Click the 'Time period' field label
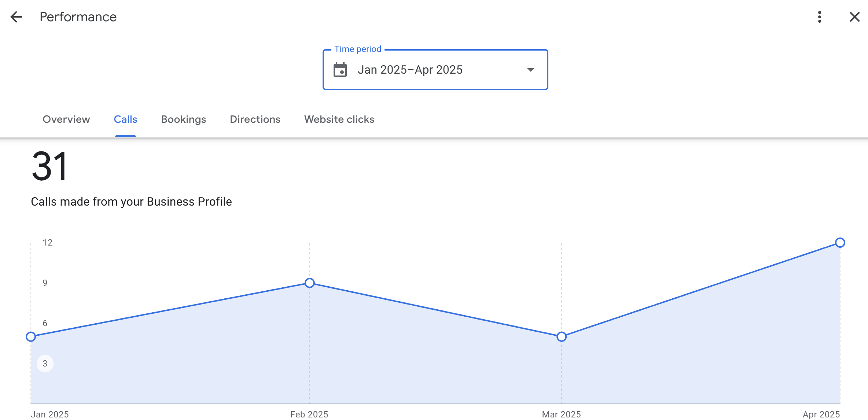The image size is (868, 420). coord(358,49)
